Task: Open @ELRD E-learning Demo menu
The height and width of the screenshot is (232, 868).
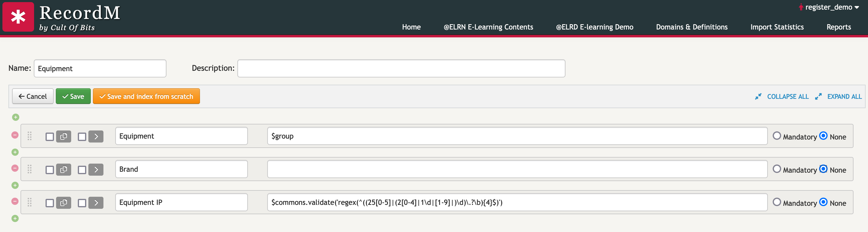Action: pos(594,27)
